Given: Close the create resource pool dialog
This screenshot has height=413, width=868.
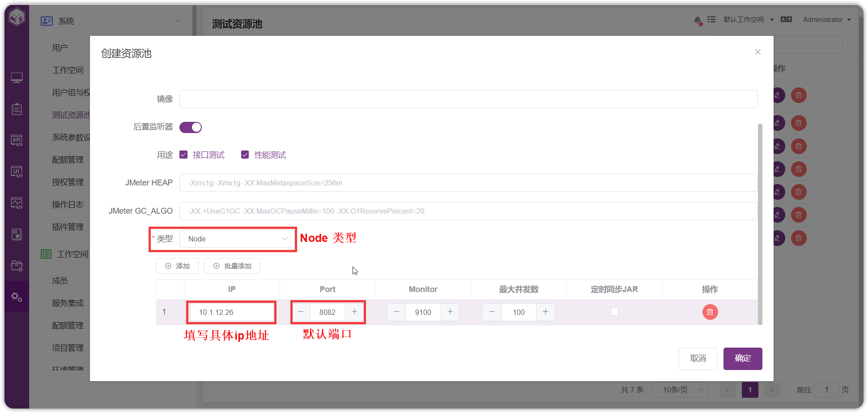Looking at the screenshot, I should [x=758, y=52].
